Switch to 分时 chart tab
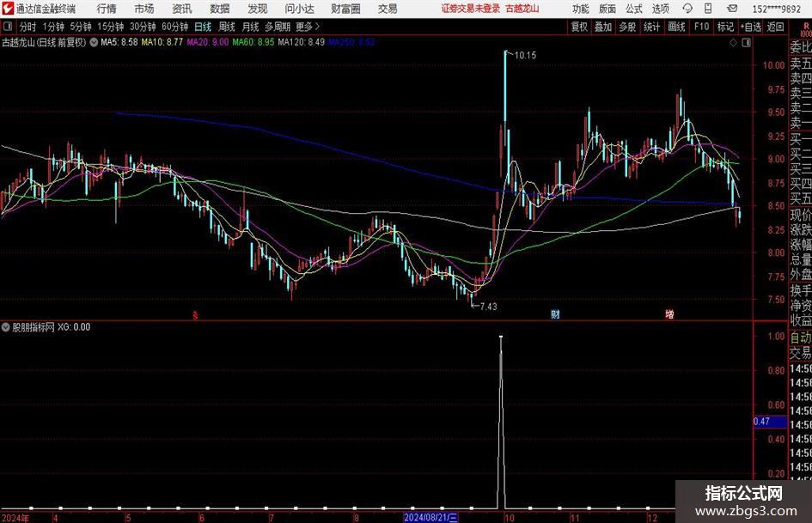 [x=27, y=27]
